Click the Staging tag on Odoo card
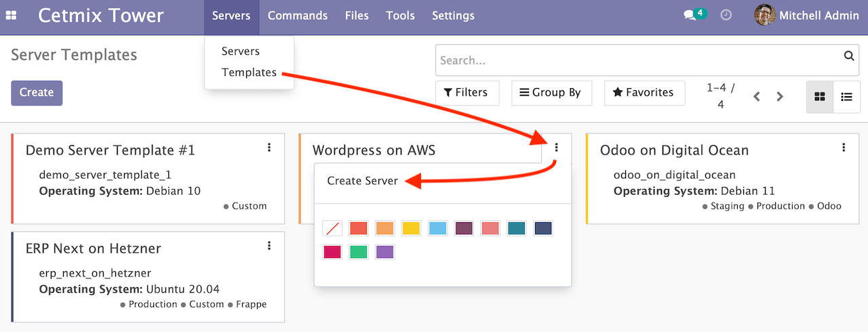The image size is (868, 332). pos(724,206)
